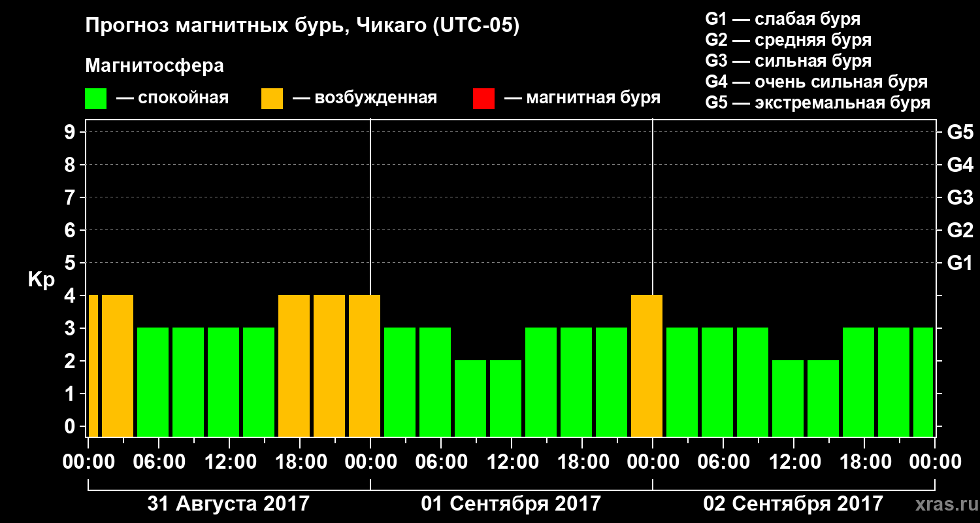Click the 'Магнитосфера' legend heading
Screen dimensions: 980x523
pyautogui.click(x=154, y=66)
